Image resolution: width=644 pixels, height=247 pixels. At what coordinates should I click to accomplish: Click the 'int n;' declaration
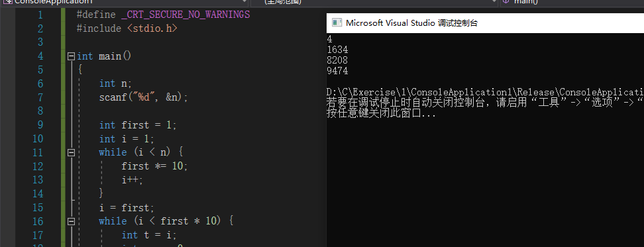[x=115, y=83]
